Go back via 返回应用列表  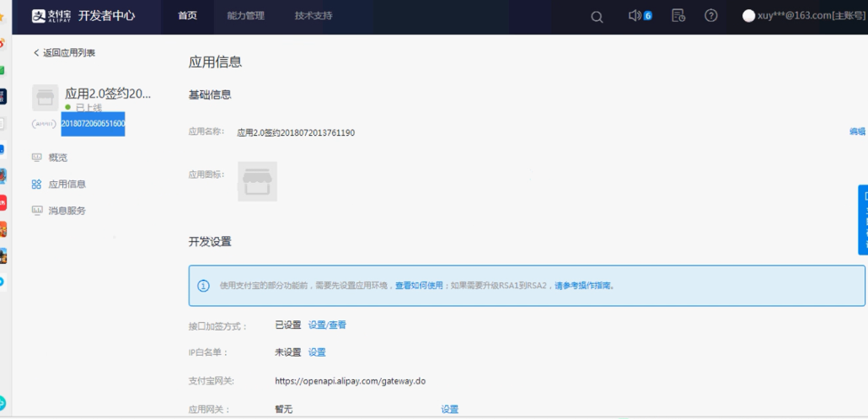tap(64, 53)
